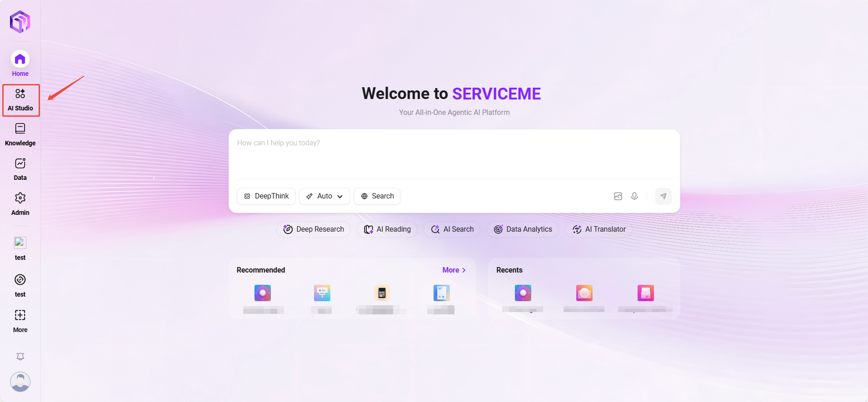Toggle the web Search option
Viewport: 868px width, 402px height.
point(377,196)
